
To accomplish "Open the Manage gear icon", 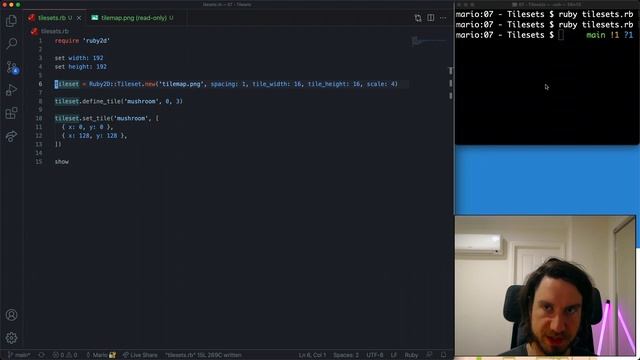I will [x=11, y=338].
